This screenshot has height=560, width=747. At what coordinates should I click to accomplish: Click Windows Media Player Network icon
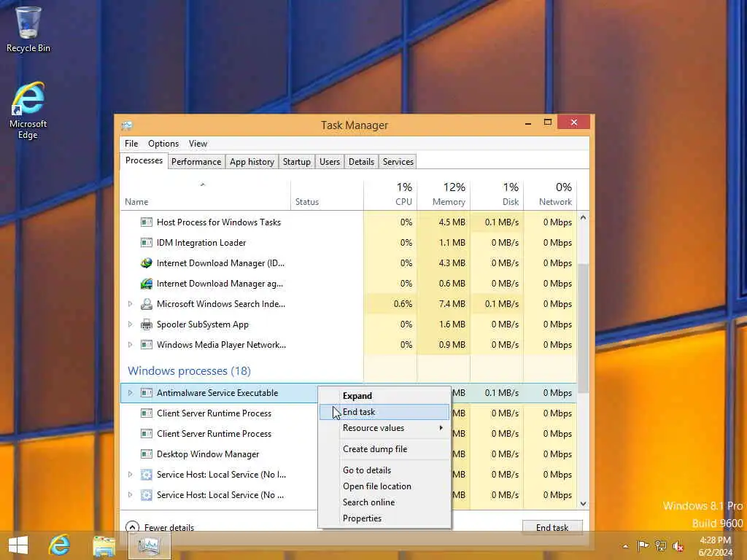tap(146, 345)
